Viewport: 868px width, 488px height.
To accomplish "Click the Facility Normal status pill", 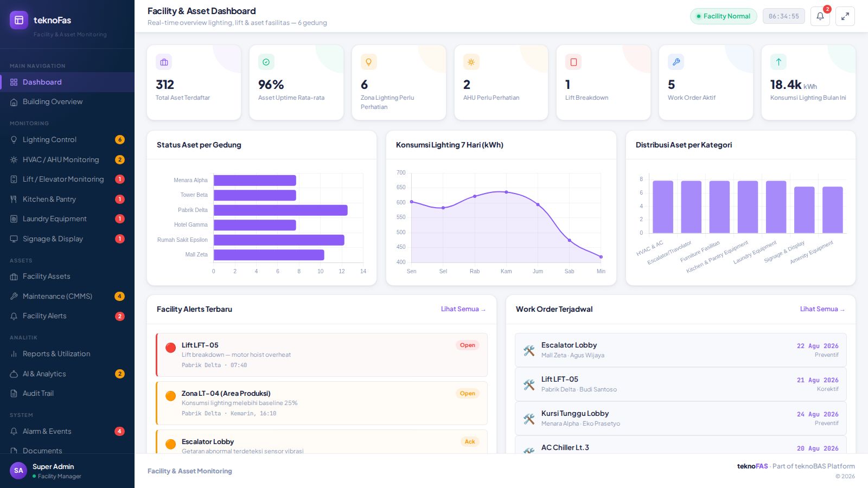I will coord(724,16).
